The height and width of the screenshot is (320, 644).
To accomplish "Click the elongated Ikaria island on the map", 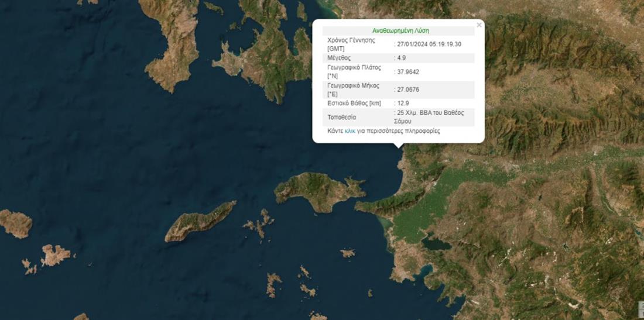I will (x=199, y=221).
